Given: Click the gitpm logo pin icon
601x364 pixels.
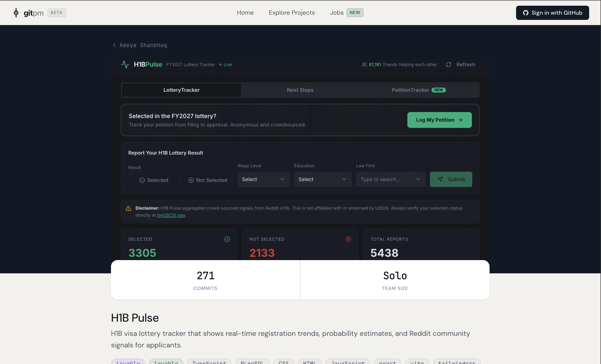Looking at the screenshot, I should (x=16, y=13).
